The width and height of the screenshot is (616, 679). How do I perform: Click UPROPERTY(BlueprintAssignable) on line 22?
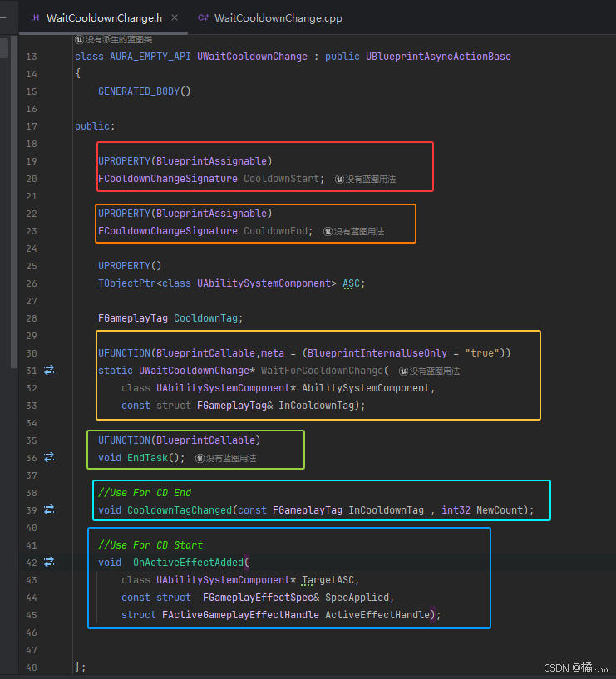tap(185, 214)
